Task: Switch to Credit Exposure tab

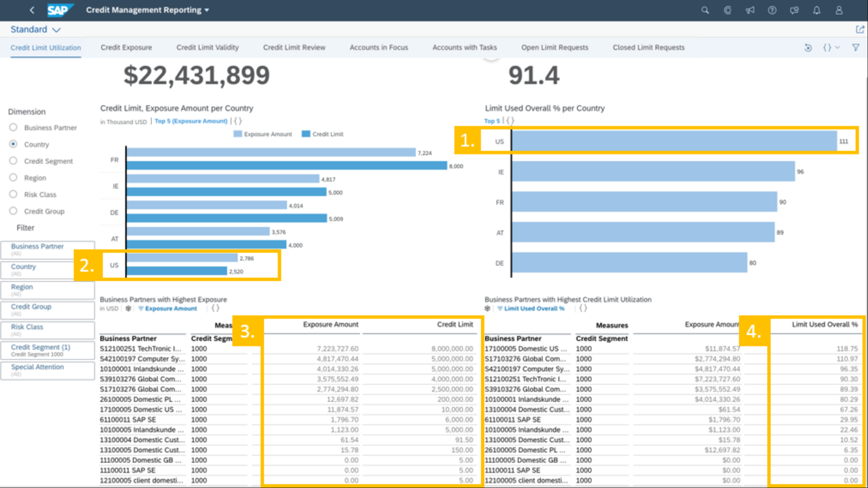Action: coord(126,47)
